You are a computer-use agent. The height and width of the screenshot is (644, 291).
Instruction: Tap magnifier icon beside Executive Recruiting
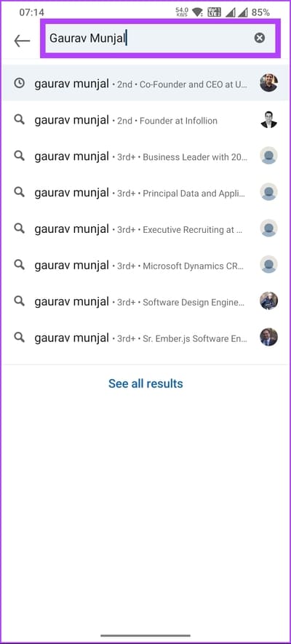click(x=20, y=228)
